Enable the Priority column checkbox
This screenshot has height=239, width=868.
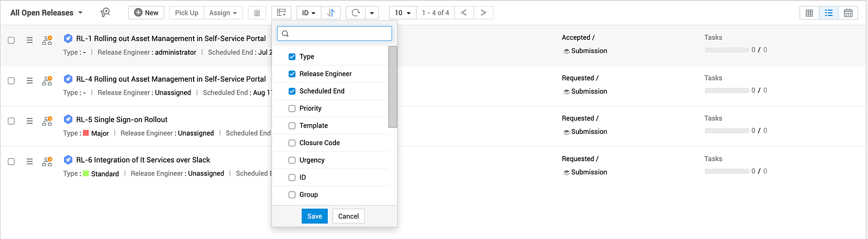[x=292, y=109]
